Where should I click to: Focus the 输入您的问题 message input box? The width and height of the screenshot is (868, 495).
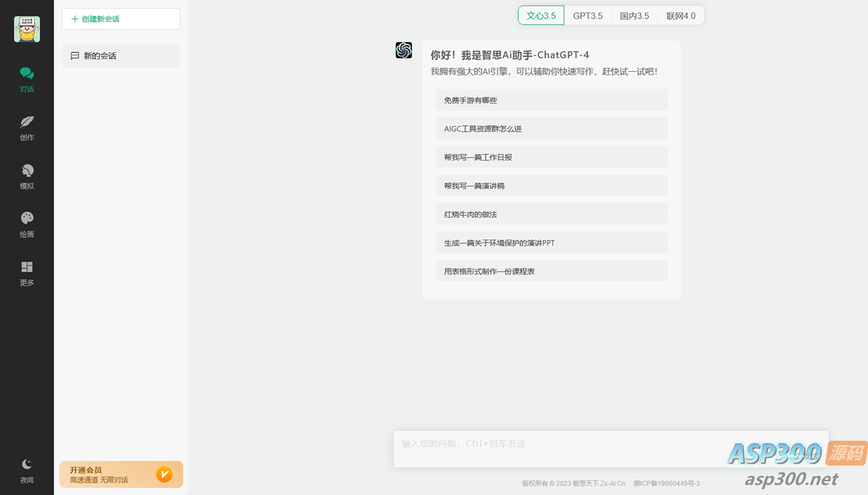pos(610,449)
